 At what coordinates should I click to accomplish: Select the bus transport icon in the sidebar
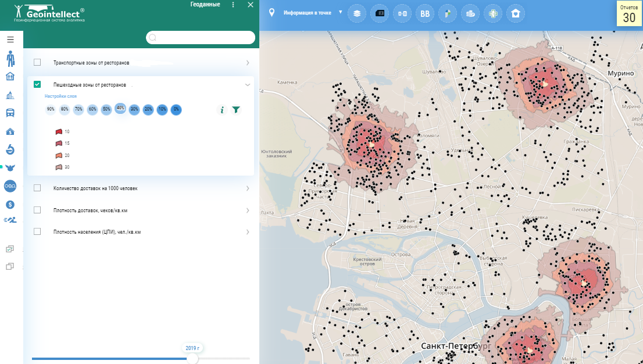[10, 113]
